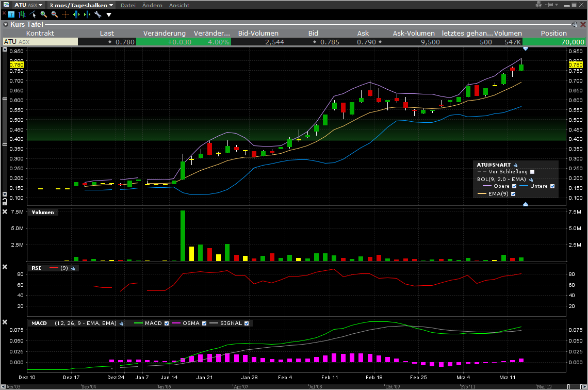The width and height of the screenshot is (588, 390).
Task: Toggle the OSMA checkbox in MACD panel
Action: pos(204,323)
